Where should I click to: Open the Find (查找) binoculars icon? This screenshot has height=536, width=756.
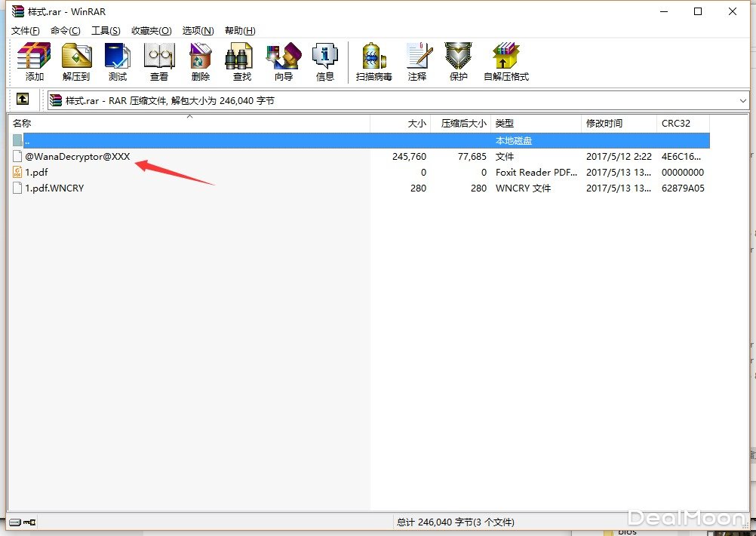pos(242,62)
